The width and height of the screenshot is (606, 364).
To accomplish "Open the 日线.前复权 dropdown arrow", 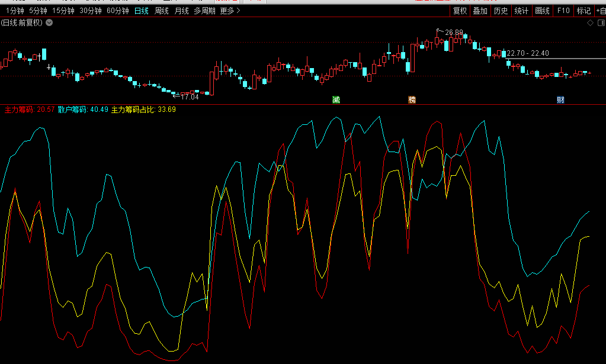I will click(x=49, y=23).
